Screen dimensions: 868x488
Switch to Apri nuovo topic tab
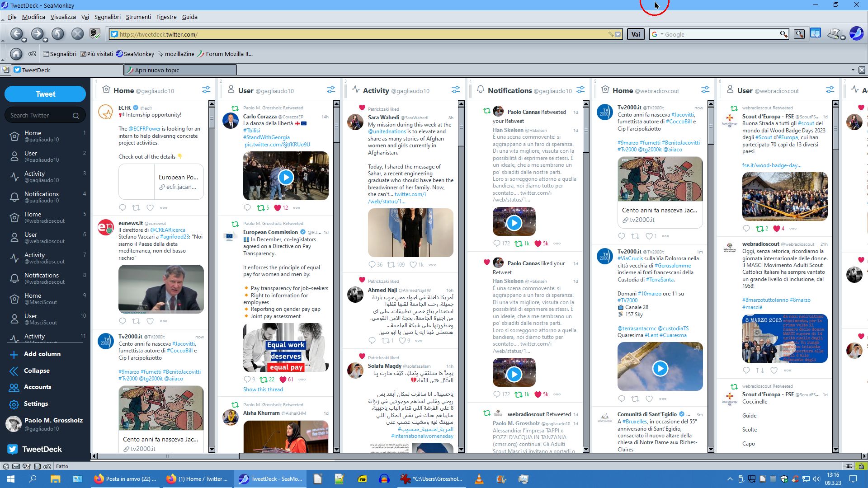click(180, 70)
